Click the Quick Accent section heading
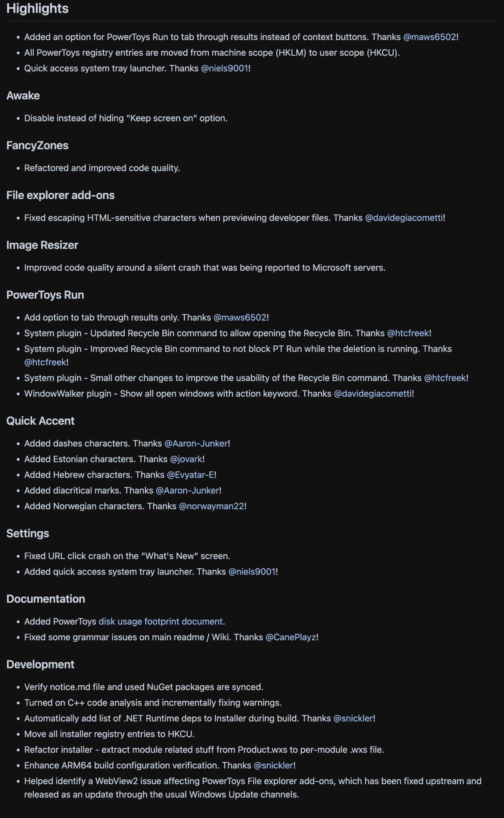The width and height of the screenshot is (504, 818). (x=40, y=421)
